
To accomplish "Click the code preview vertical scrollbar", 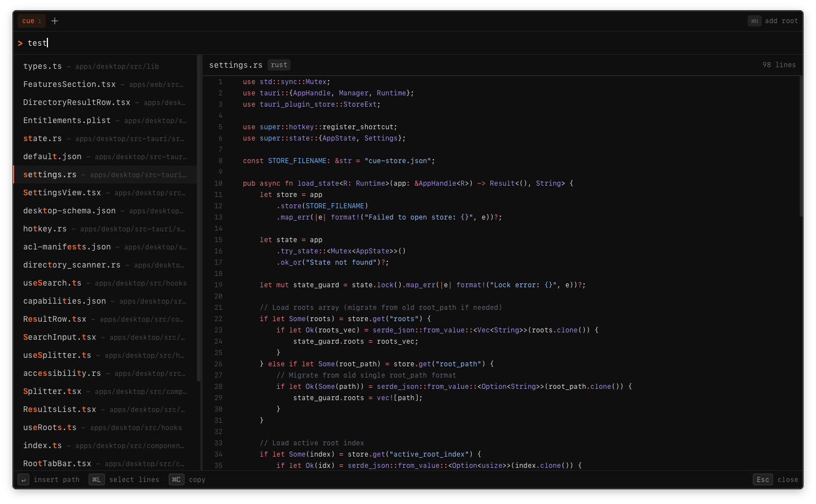I will [x=800, y=147].
